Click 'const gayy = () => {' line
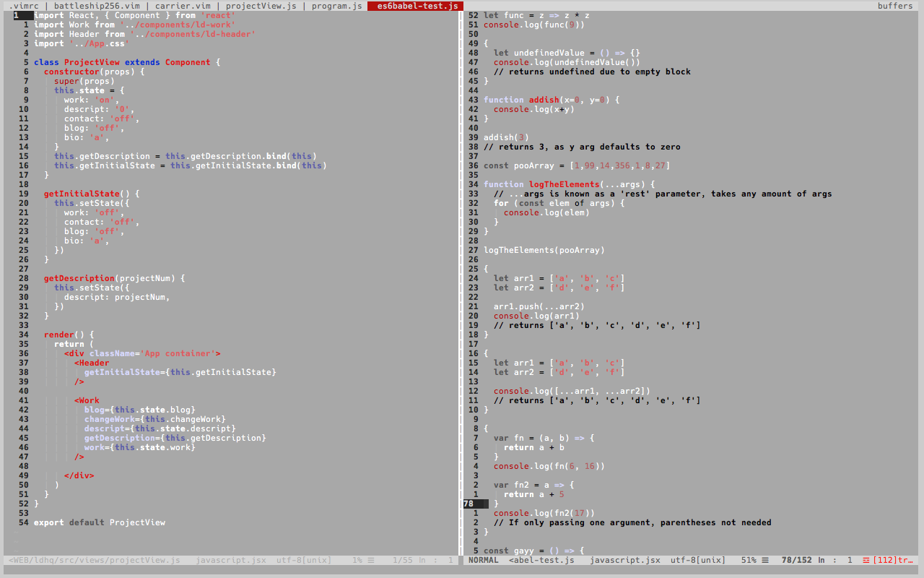Viewport: 924px width, 578px height. click(x=534, y=551)
